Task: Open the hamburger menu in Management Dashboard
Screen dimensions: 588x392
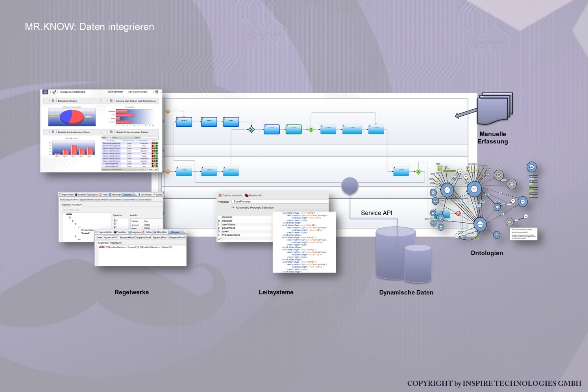Action: pos(45,92)
